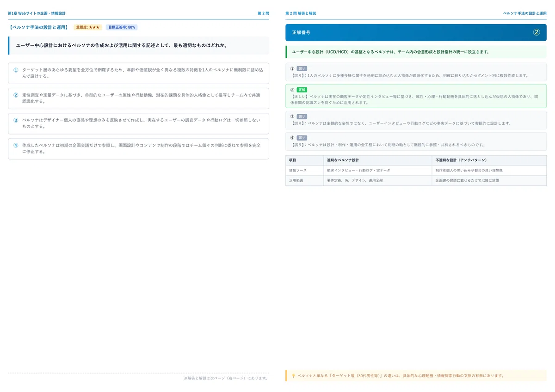Click the "誤り" badge beside explanation ①
Screen dimensions: 555x392
click(x=302, y=68)
